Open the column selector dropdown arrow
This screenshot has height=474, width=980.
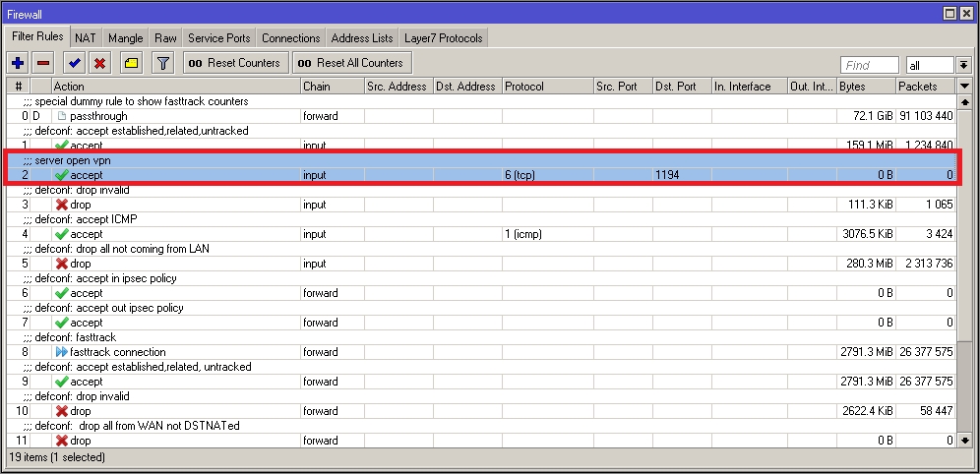[964, 87]
